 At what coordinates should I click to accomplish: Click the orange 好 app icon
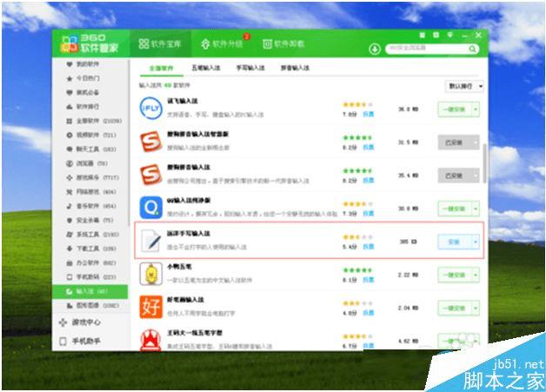150,307
